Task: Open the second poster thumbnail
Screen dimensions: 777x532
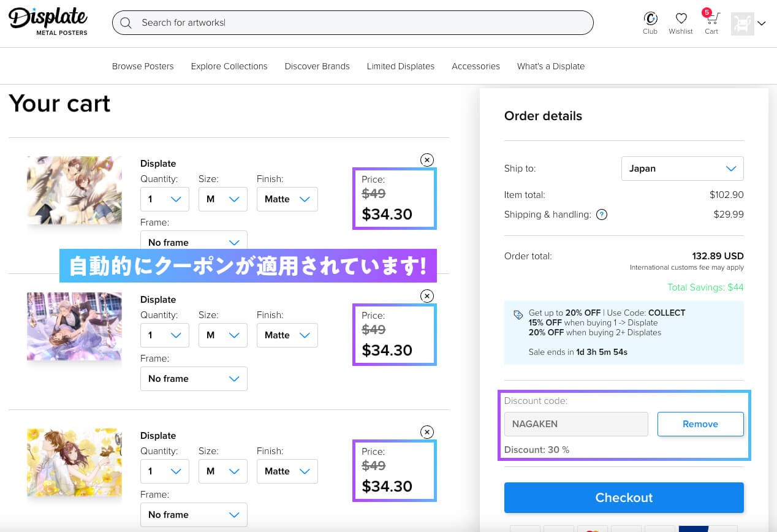Action: pyautogui.click(x=74, y=326)
